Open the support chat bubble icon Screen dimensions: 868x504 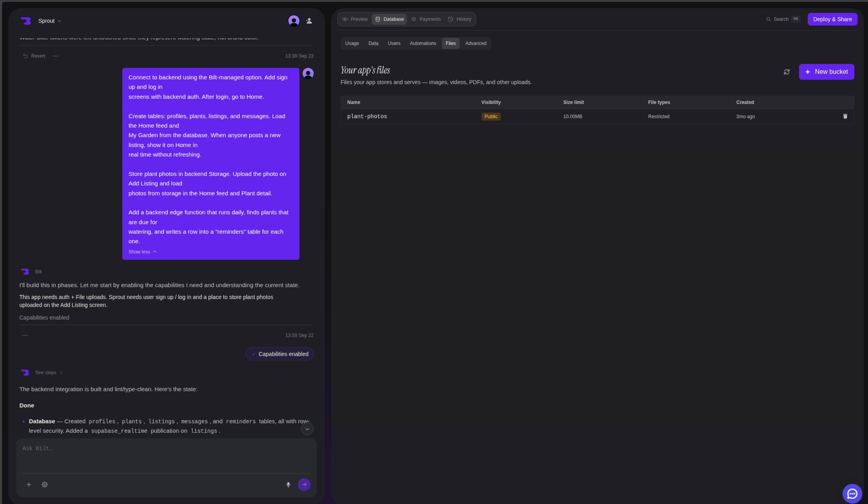coord(852,494)
